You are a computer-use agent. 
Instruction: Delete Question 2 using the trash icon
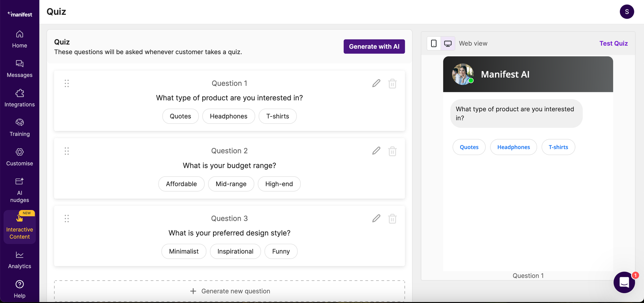pyautogui.click(x=392, y=151)
